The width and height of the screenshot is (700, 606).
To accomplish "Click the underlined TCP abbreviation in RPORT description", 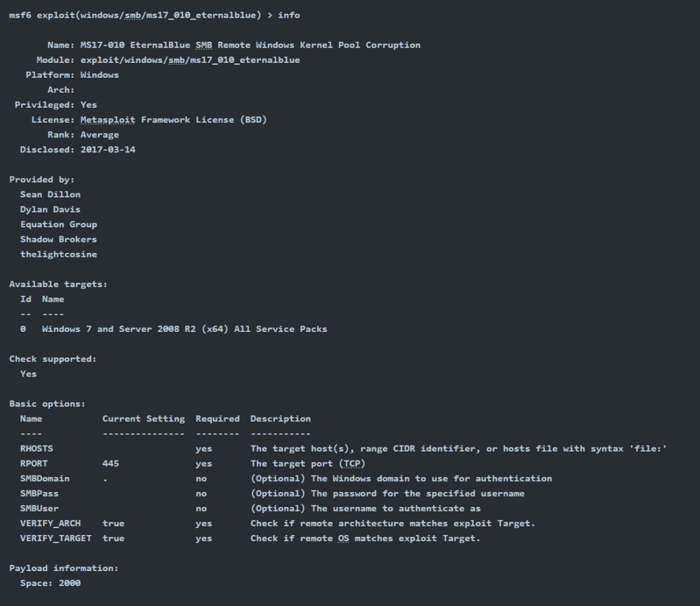I will pos(352,464).
